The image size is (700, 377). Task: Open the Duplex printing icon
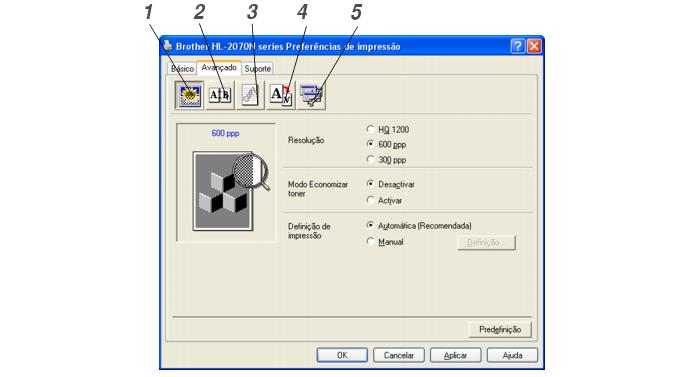pos(220,95)
